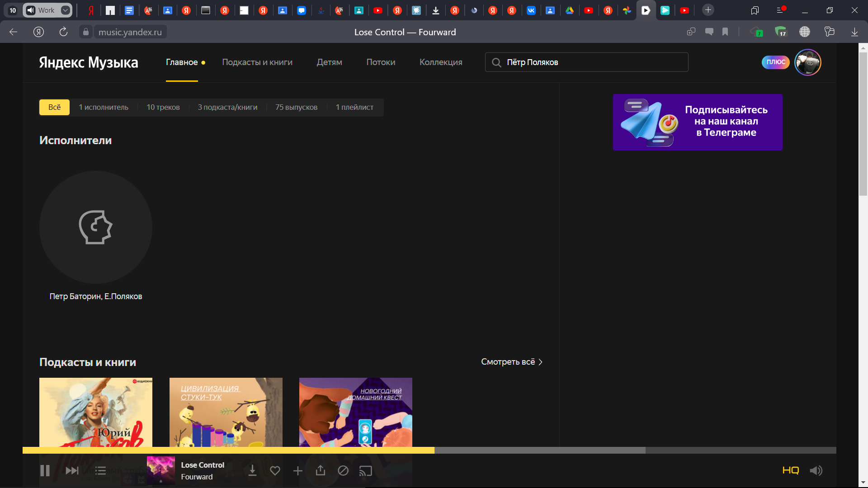The image size is (868, 488).
Task: Open the Плюс subscription badge
Action: 775,62
